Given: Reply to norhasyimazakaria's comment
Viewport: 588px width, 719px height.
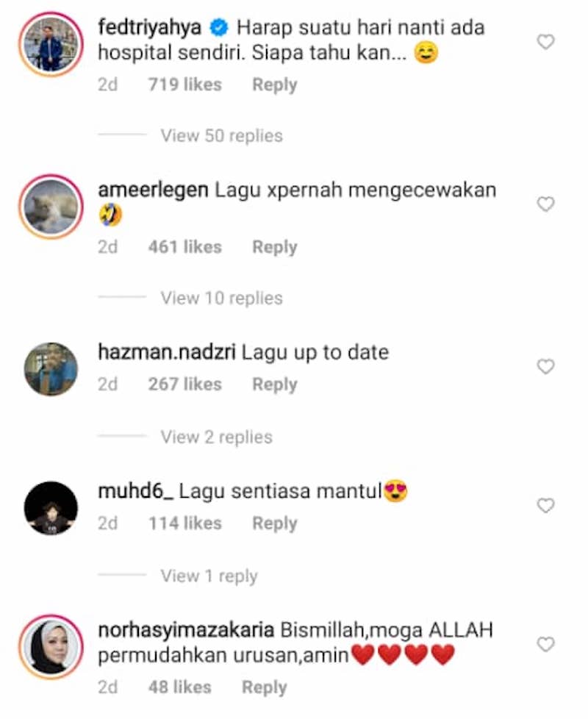Looking at the screenshot, I should (264, 687).
